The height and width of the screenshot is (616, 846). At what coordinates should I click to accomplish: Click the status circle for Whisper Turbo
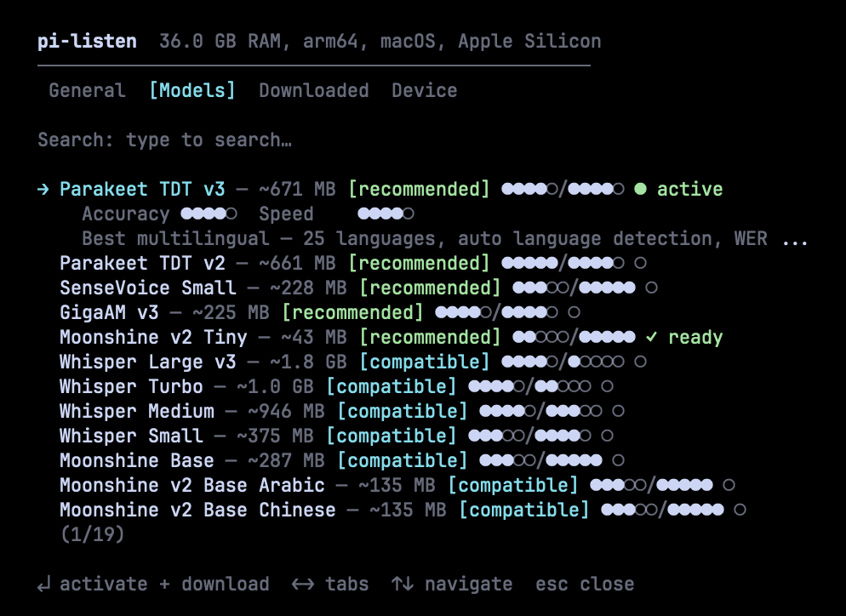(x=607, y=386)
